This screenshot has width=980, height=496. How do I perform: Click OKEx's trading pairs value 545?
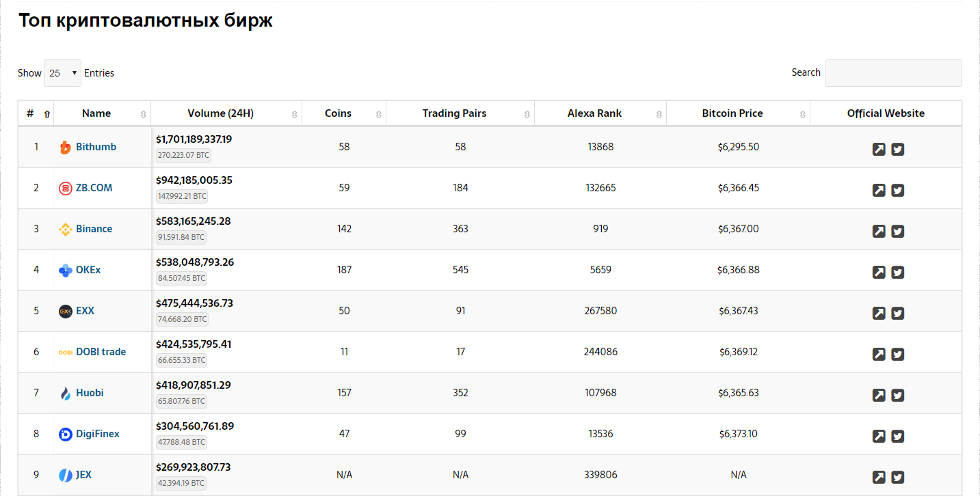460,270
